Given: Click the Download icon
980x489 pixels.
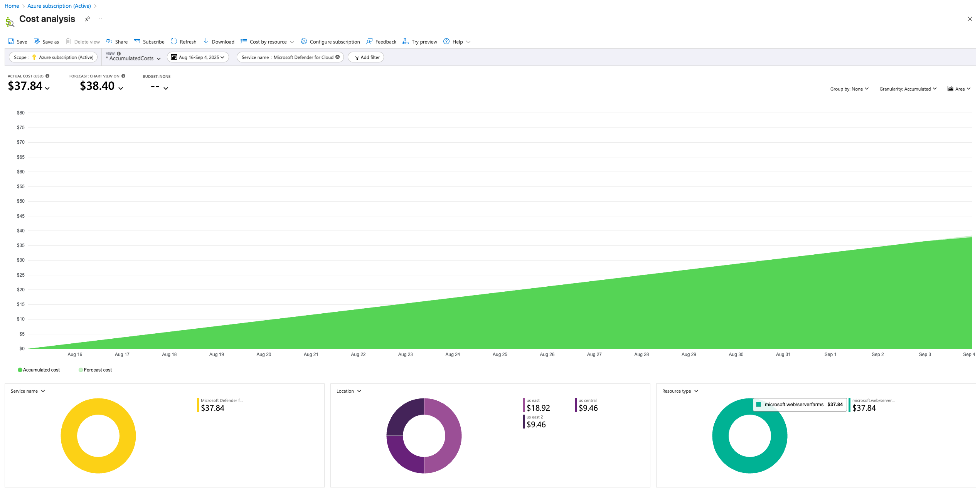Looking at the screenshot, I should 206,42.
